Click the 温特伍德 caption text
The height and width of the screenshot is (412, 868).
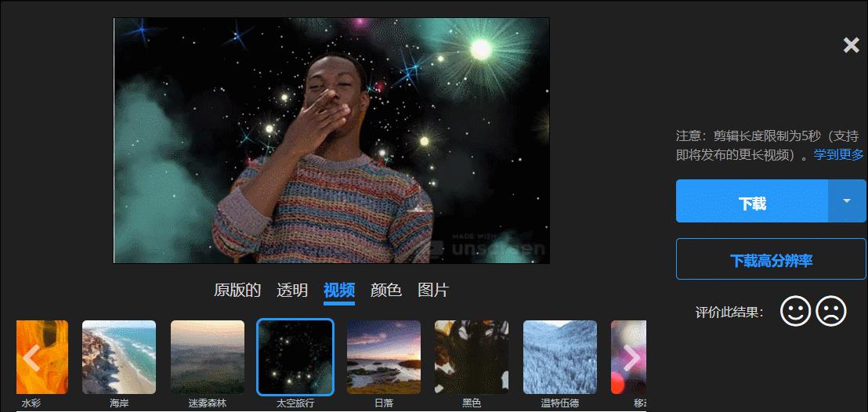[x=560, y=403]
